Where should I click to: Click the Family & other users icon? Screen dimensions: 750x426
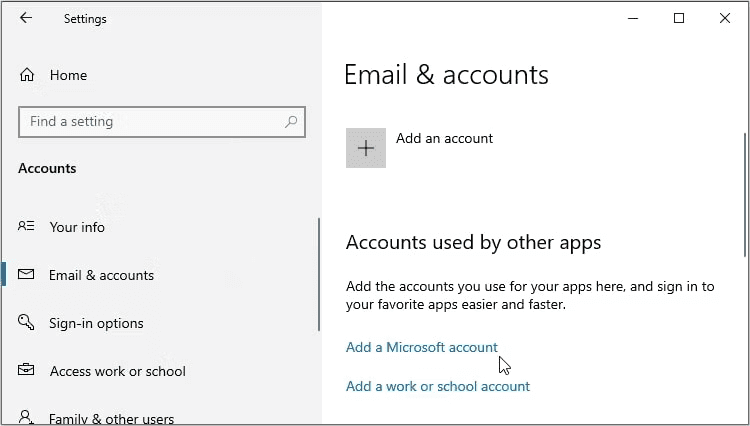pos(27,418)
